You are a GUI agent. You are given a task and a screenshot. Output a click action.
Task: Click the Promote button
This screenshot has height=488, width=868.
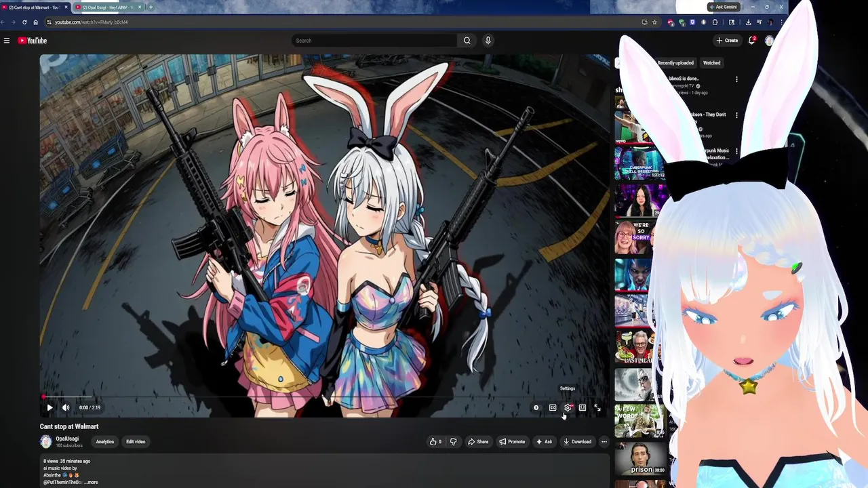[512, 442]
